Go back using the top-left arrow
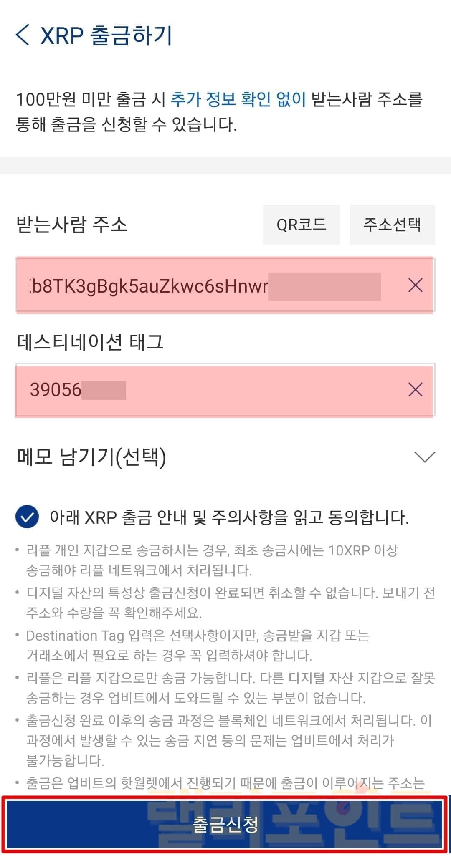This screenshot has height=868, width=451. (23, 35)
